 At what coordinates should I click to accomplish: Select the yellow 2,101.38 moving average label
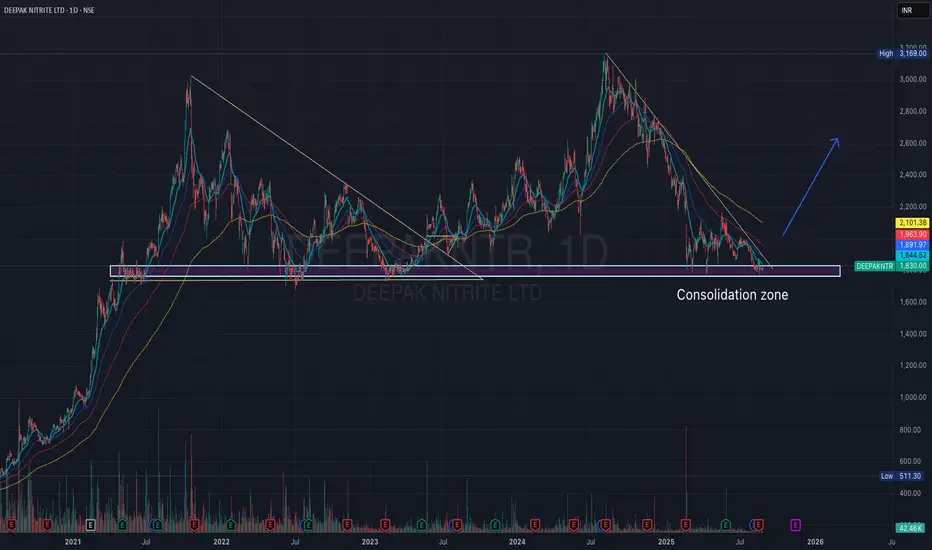(912, 223)
